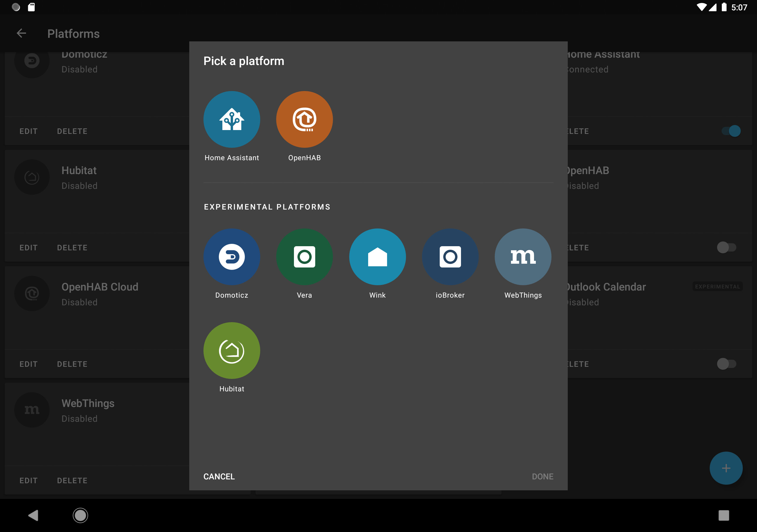757x532 pixels.
Task: Select the Home Assistant platform icon
Action: tap(232, 119)
